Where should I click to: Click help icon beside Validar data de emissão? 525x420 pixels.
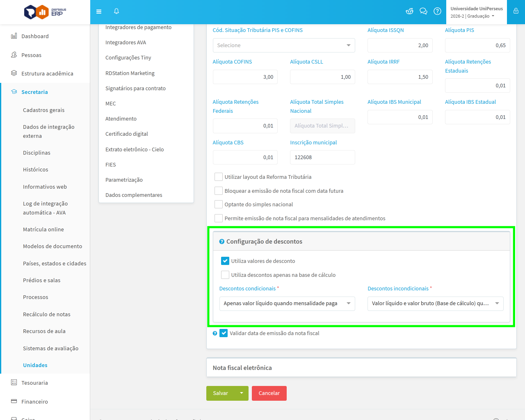click(215, 333)
